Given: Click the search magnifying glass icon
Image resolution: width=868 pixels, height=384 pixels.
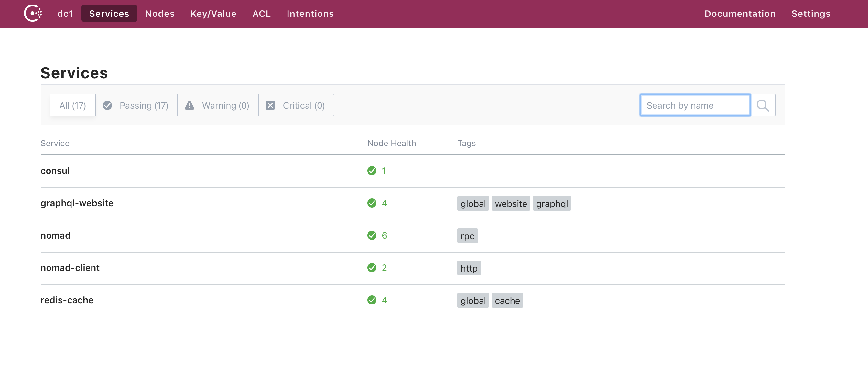Looking at the screenshot, I should [x=763, y=105].
